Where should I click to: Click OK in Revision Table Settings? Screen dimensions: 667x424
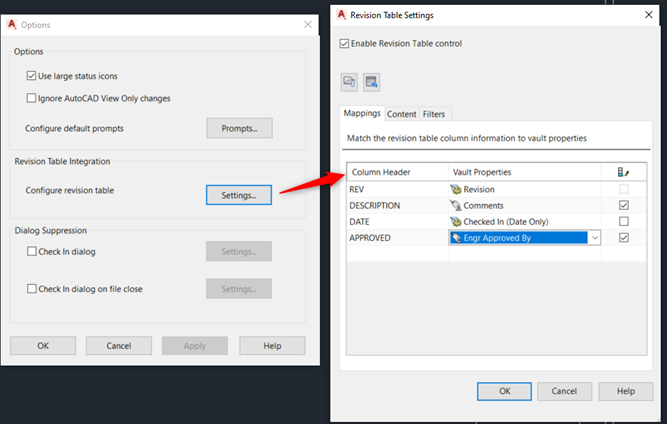505,391
